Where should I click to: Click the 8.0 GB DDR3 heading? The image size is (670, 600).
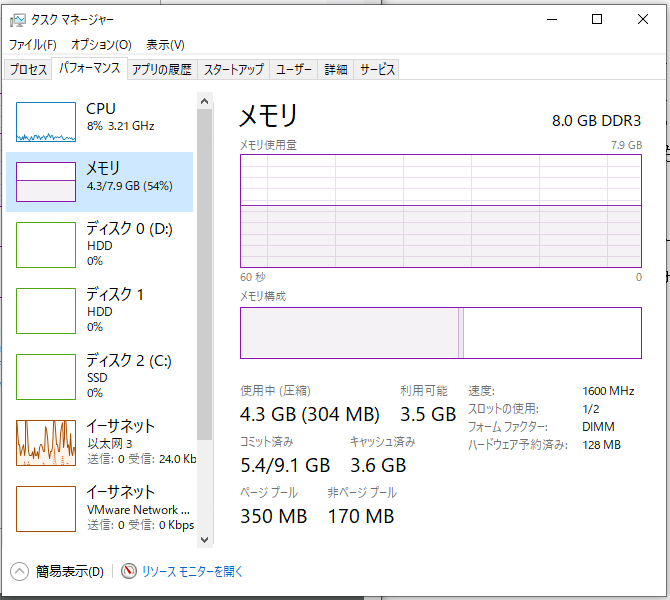coord(596,121)
